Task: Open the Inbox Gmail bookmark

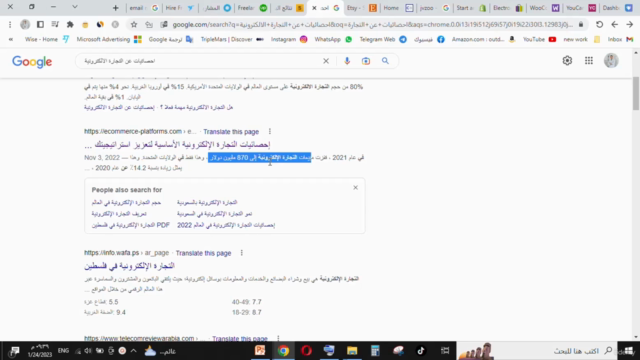Action: (x=620, y=39)
